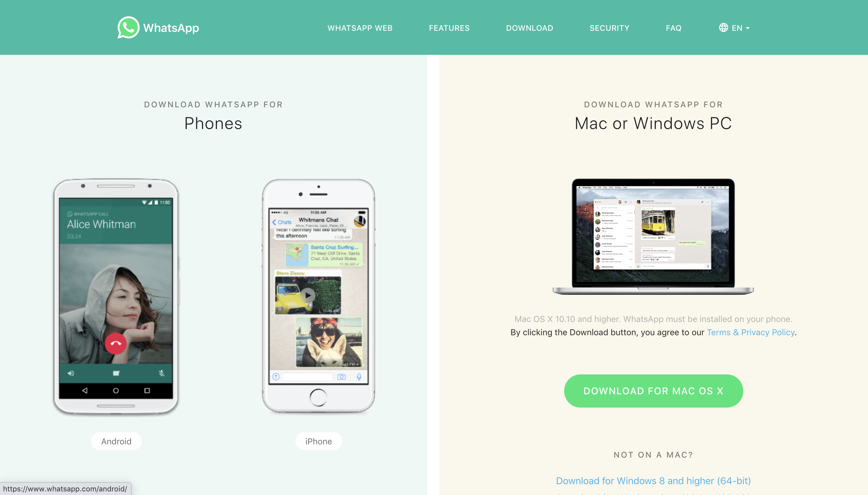This screenshot has height=495, width=868.
Task: Expand the language selector menu
Action: tap(734, 27)
